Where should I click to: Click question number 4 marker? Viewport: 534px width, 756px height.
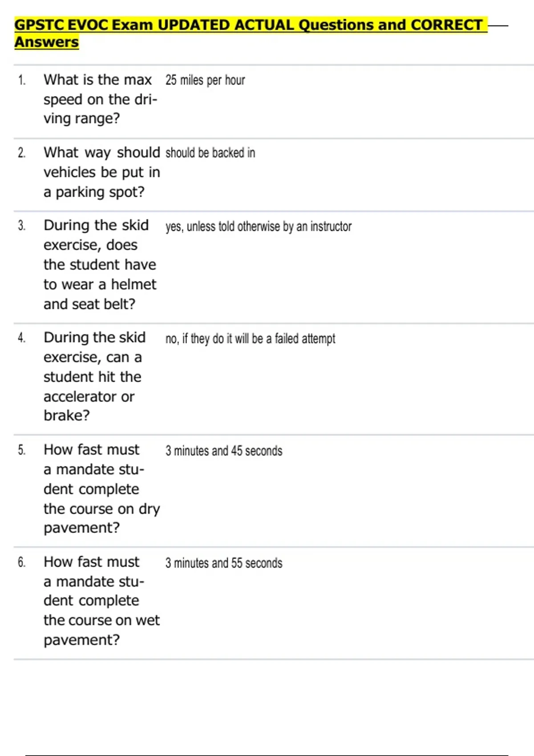(x=22, y=338)
